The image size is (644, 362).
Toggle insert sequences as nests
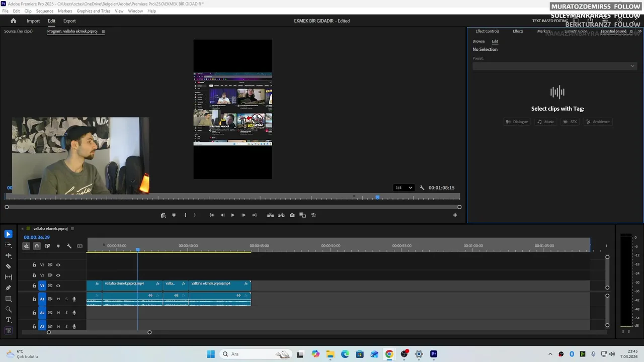pyautogui.click(x=26, y=246)
